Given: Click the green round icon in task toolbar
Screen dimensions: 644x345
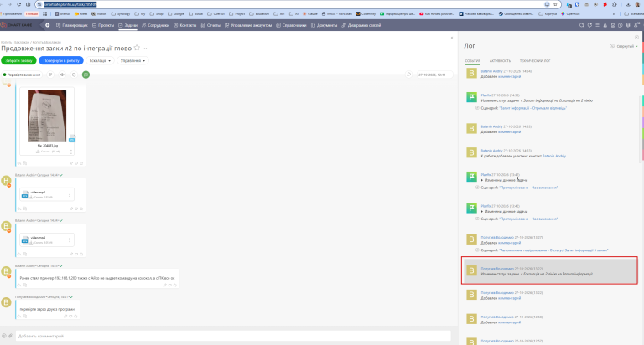Looking at the screenshot, I should (x=86, y=75).
